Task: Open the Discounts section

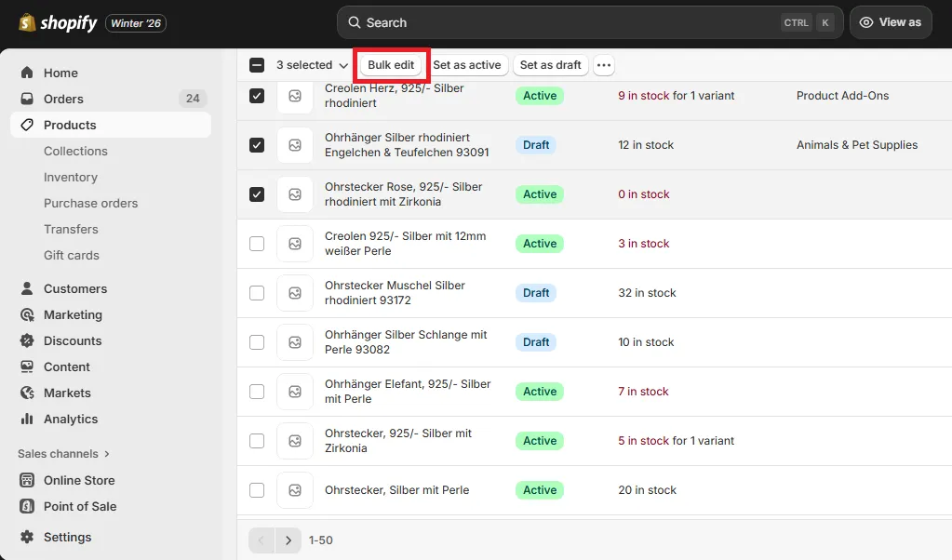Action: tap(29, 340)
